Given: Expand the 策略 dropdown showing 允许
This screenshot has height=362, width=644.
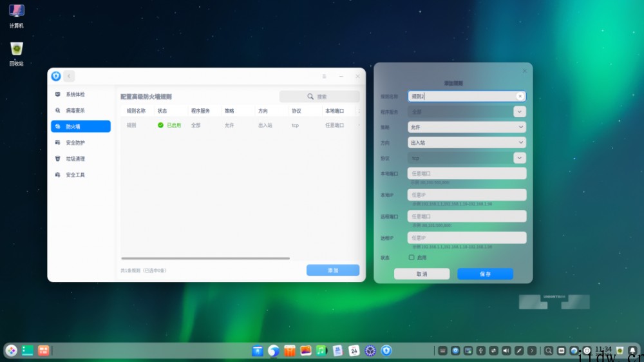Looking at the screenshot, I should click(x=466, y=128).
